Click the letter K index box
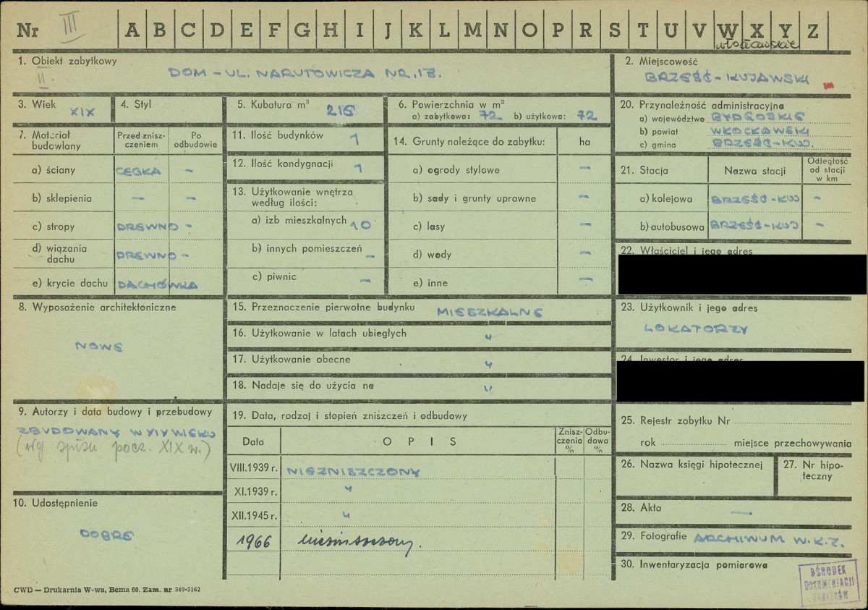868x610 pixels. click(x=415, y=30)
